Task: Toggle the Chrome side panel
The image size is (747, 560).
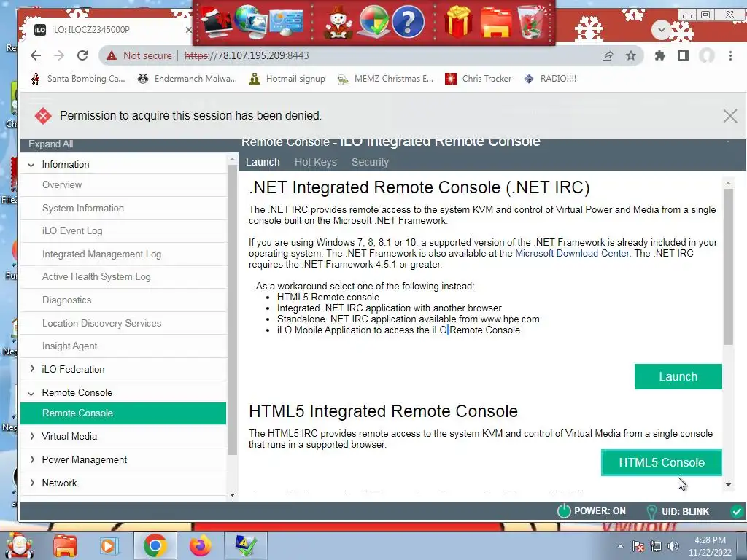Action: [683, 55]
